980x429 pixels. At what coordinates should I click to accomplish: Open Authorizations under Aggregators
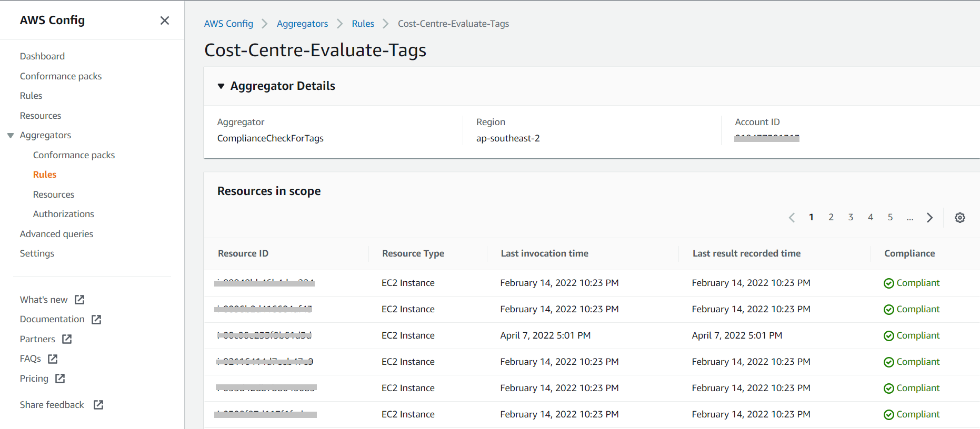point(63,214)
